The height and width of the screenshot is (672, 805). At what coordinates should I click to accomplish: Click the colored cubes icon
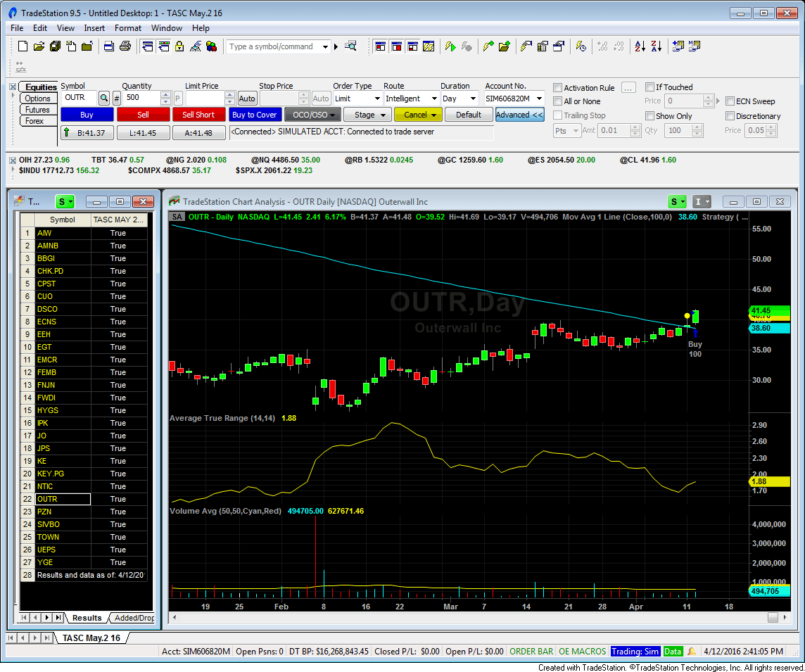point(212,46)
